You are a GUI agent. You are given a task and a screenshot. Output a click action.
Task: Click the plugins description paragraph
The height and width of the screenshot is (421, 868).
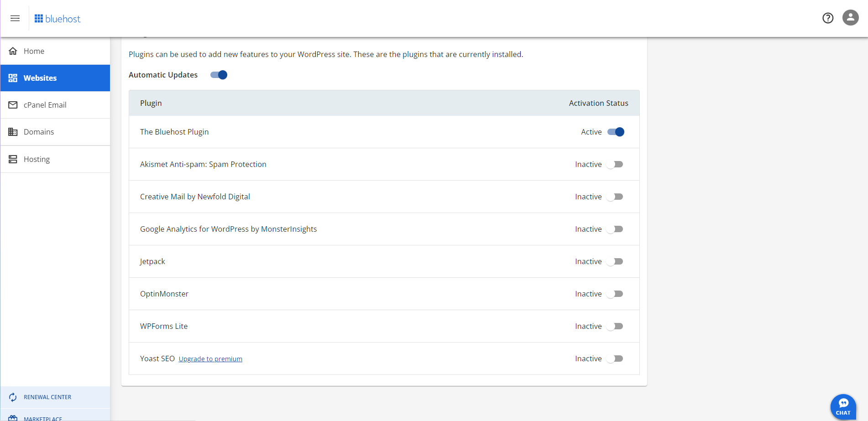point(326,54)
